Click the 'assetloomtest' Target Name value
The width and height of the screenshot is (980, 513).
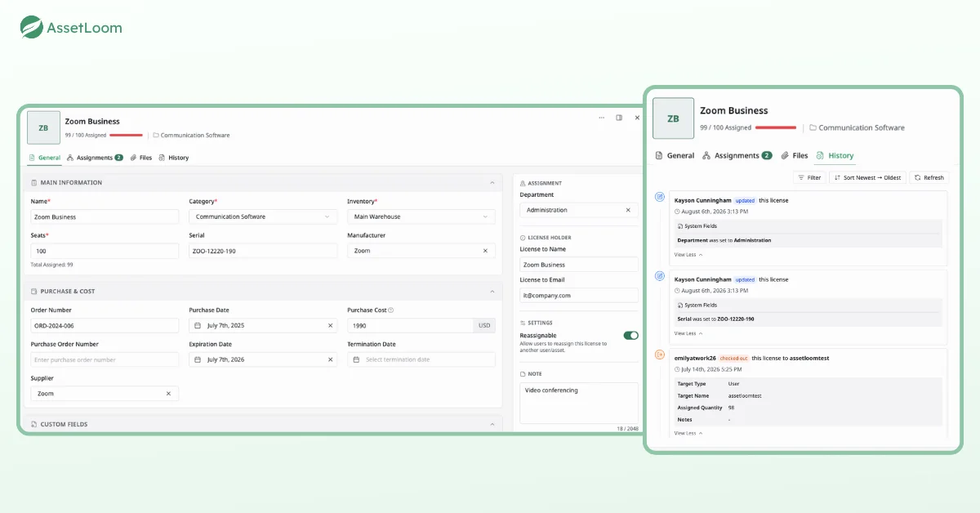point(745,395)
